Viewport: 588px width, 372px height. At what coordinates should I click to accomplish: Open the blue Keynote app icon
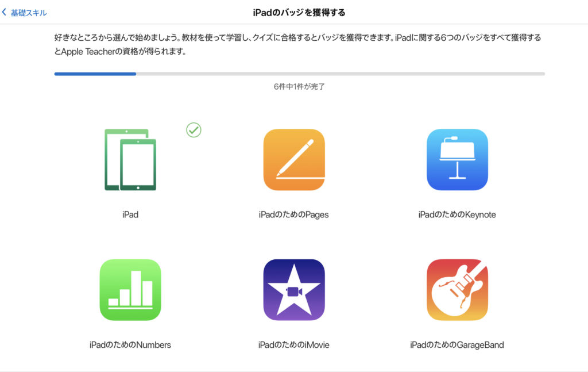tap(457, 160)
